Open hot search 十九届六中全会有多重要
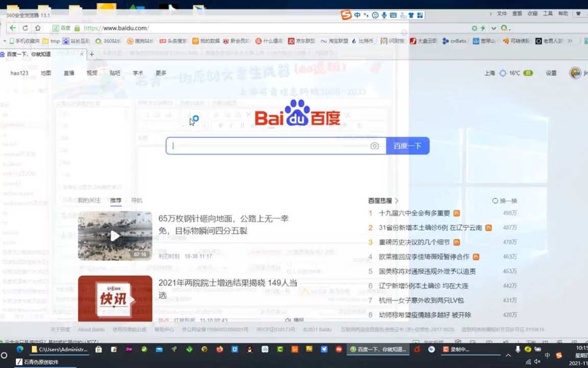The width and height of the screenshot is (588, 368). point(414,213)
